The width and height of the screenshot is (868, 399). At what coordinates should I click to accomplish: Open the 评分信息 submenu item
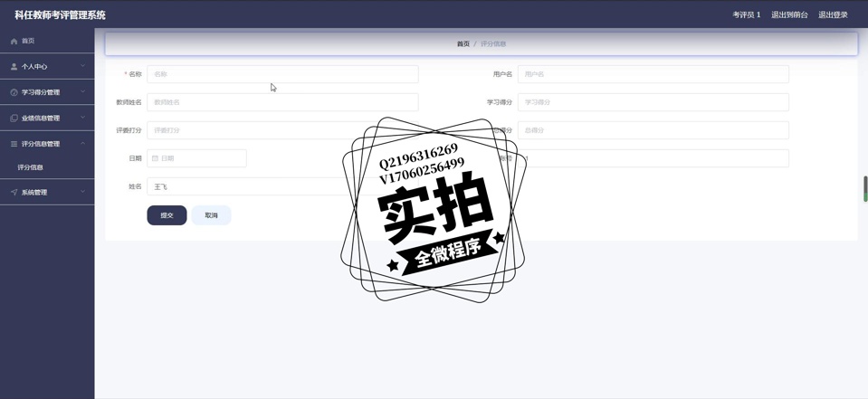click(x=31, y=167)
